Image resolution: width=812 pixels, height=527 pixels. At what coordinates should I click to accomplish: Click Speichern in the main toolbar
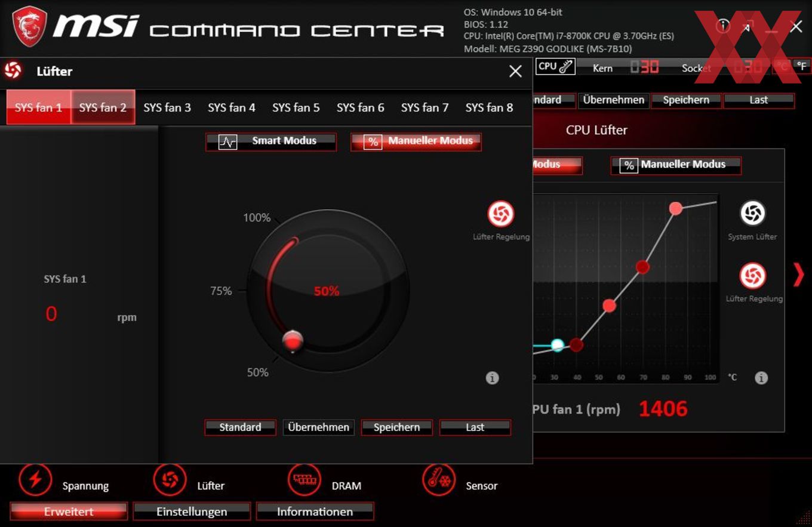click(x=686, y=100)
